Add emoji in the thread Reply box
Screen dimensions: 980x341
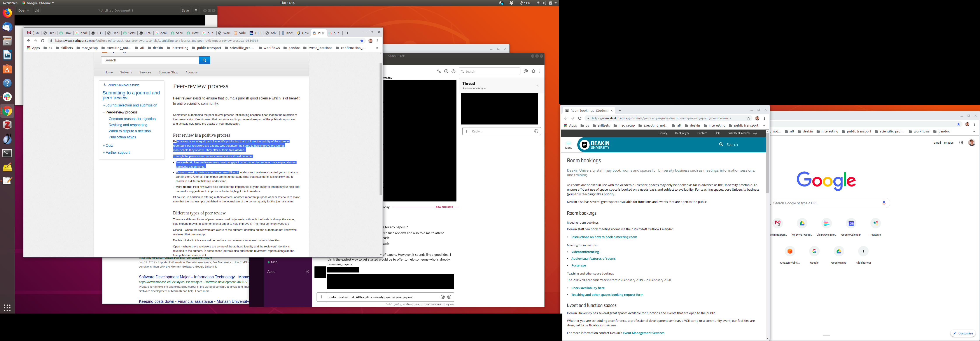point(536,131)
